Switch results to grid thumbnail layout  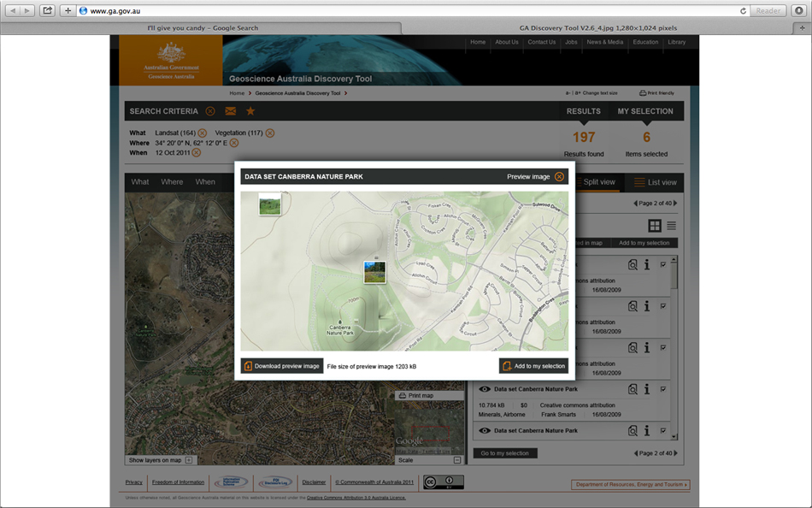pos(655,226)
